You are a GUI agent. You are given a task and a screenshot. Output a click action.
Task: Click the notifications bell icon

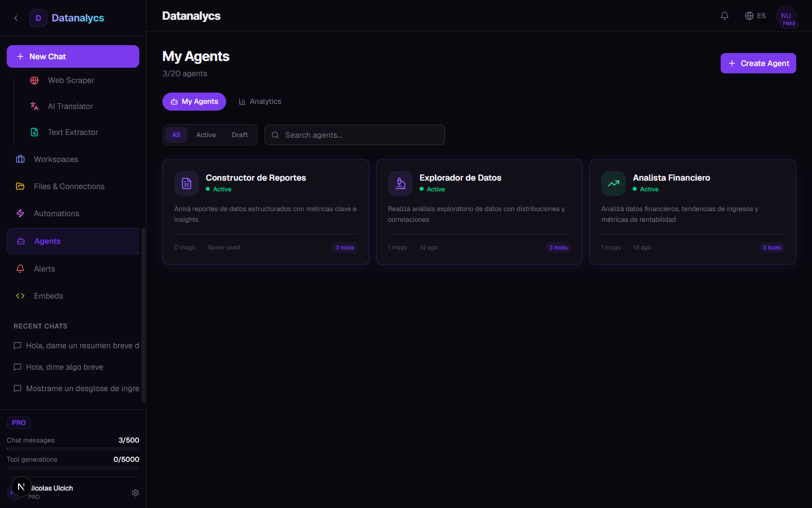coord(725,16)
